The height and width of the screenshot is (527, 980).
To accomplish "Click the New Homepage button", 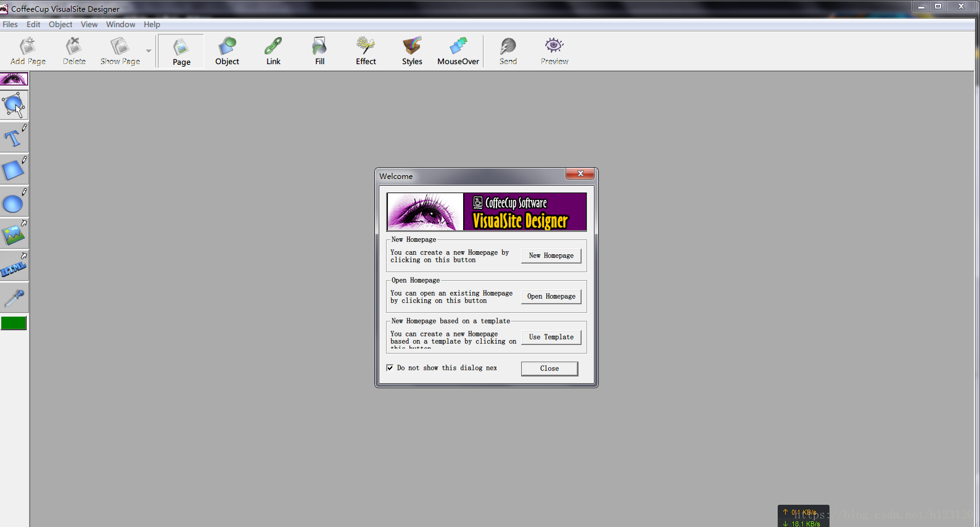I will 551,255.
